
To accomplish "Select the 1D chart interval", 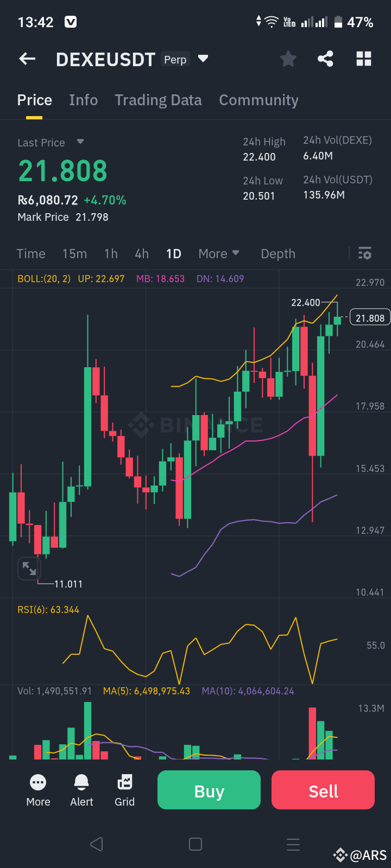I will pos(173,253).
